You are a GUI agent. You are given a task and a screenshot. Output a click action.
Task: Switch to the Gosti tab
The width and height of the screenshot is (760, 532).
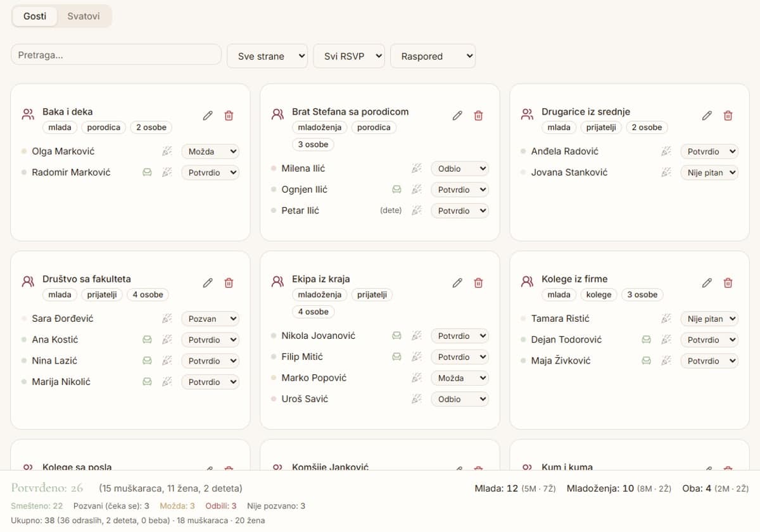(x=35, y=16)
